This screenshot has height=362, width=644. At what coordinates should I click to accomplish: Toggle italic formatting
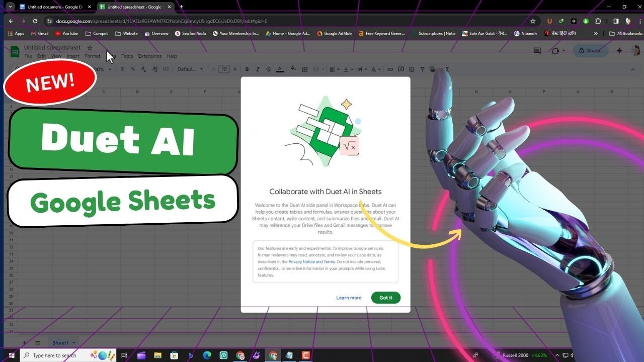click(258, 69)
